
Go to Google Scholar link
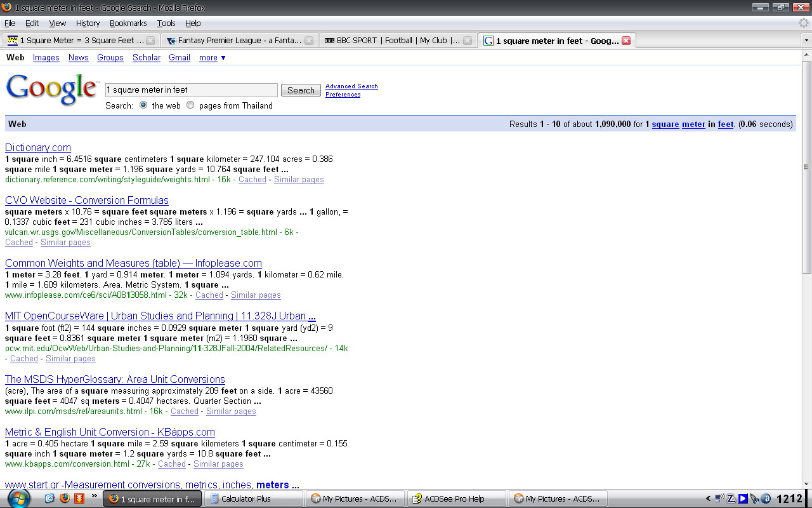click(147, 58)
